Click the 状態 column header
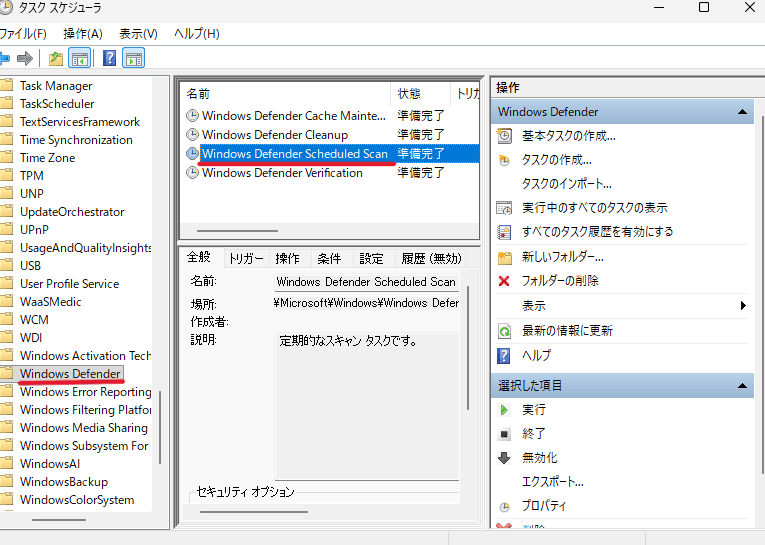The width and height of the screenshot is (765, 545). pyautogui.click(x=420, y=94)
